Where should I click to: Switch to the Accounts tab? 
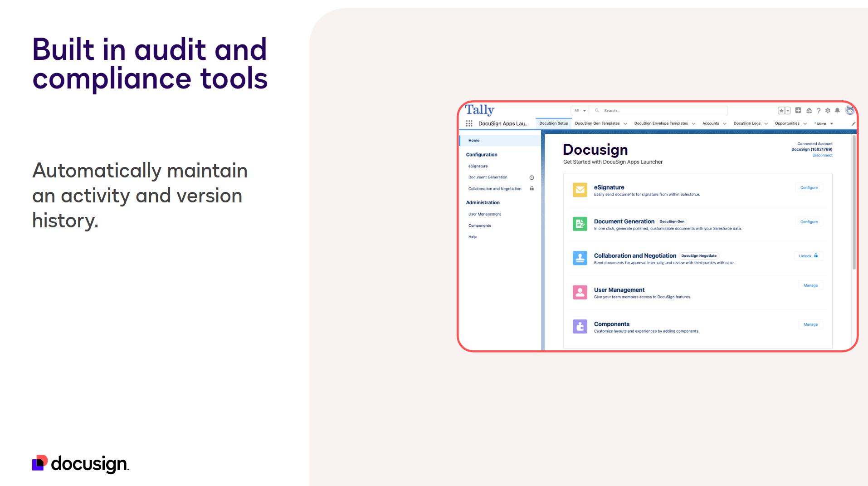click(x=711, y=123)
